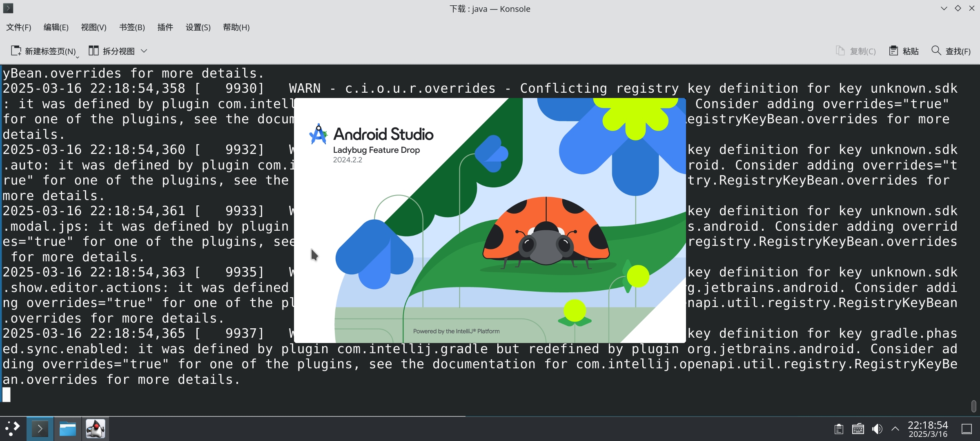Show hidden system tray icons

tap(895, 429)
